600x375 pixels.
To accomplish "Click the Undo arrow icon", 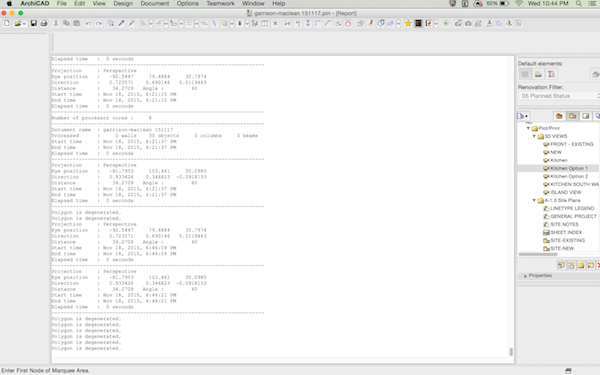I will point(88,24).
